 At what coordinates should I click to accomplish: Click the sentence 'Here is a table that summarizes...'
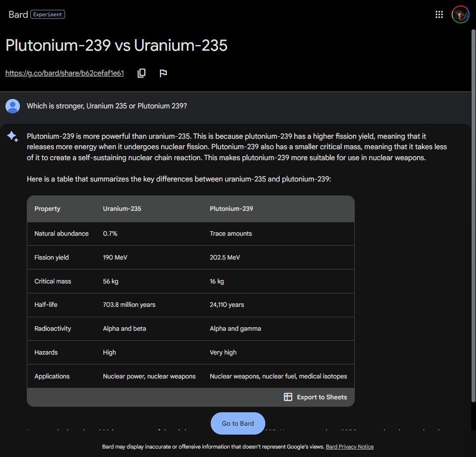click(x=179, y=180)
